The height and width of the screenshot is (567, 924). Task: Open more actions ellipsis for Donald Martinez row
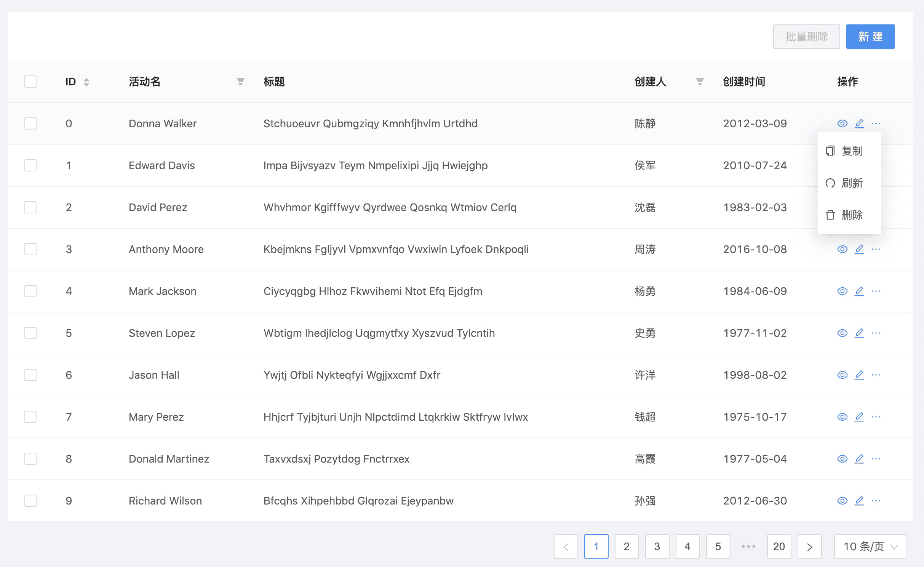(876, 459)
